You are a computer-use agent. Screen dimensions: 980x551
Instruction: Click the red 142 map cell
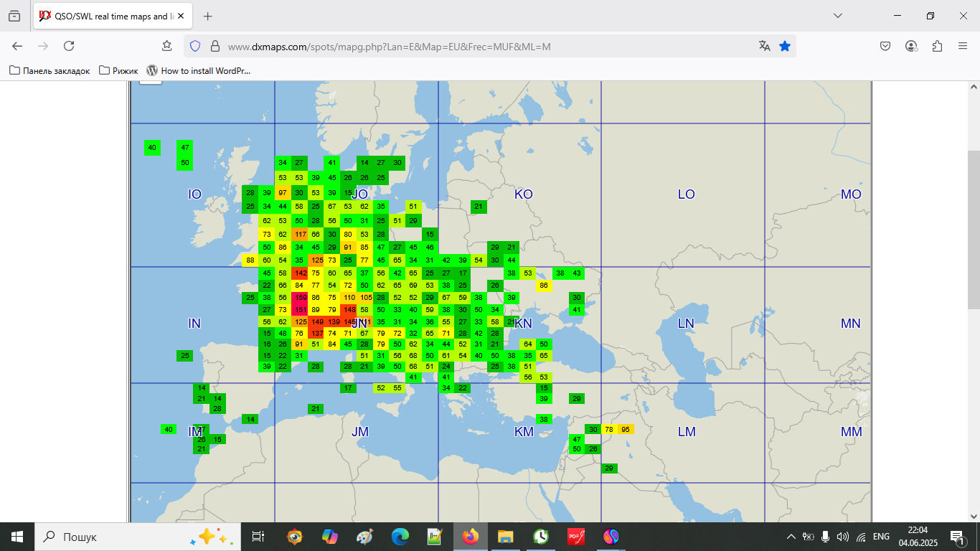[301, 273]
